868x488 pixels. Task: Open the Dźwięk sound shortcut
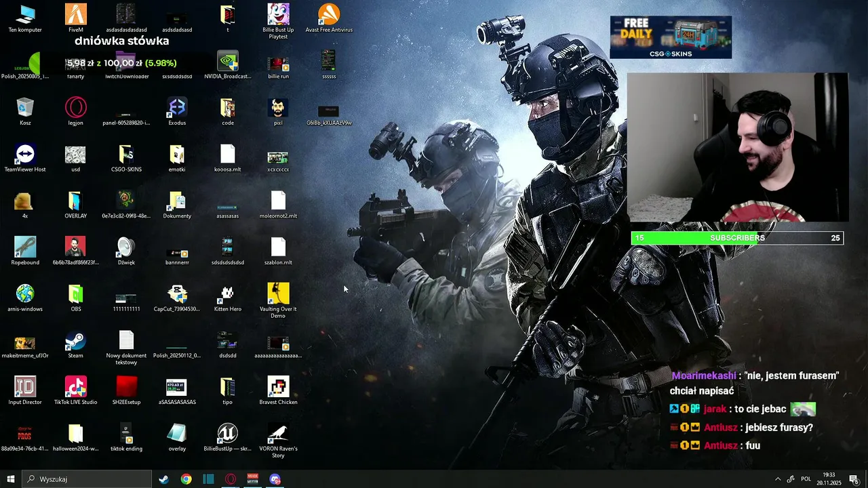click(x=126, y=251)
